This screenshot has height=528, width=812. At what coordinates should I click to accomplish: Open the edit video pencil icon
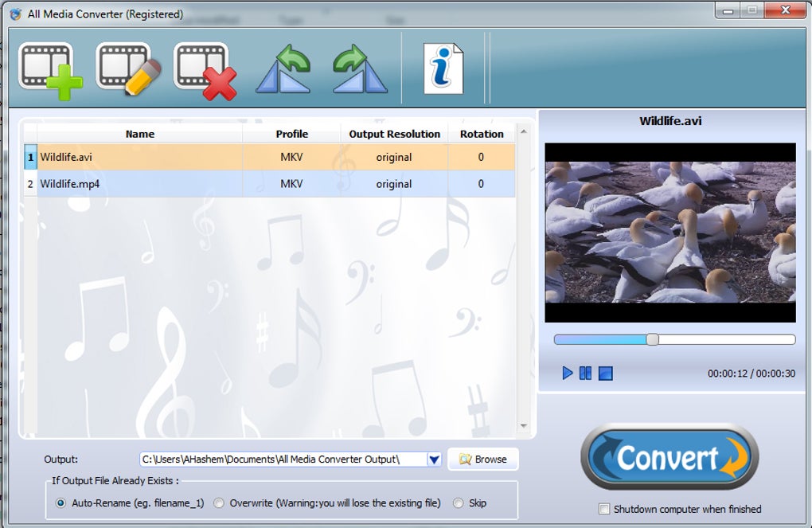pos(128,69)
